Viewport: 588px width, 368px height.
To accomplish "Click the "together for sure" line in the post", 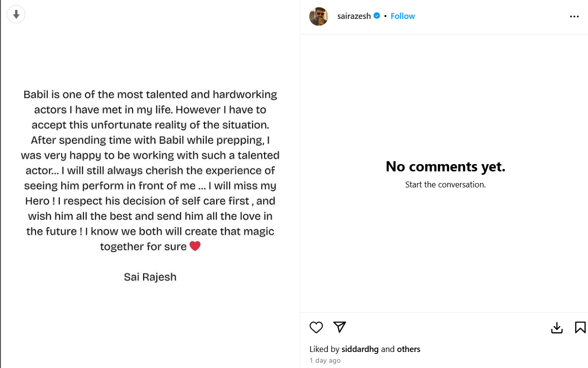I will pyautogui.click(x=143, y=247).
